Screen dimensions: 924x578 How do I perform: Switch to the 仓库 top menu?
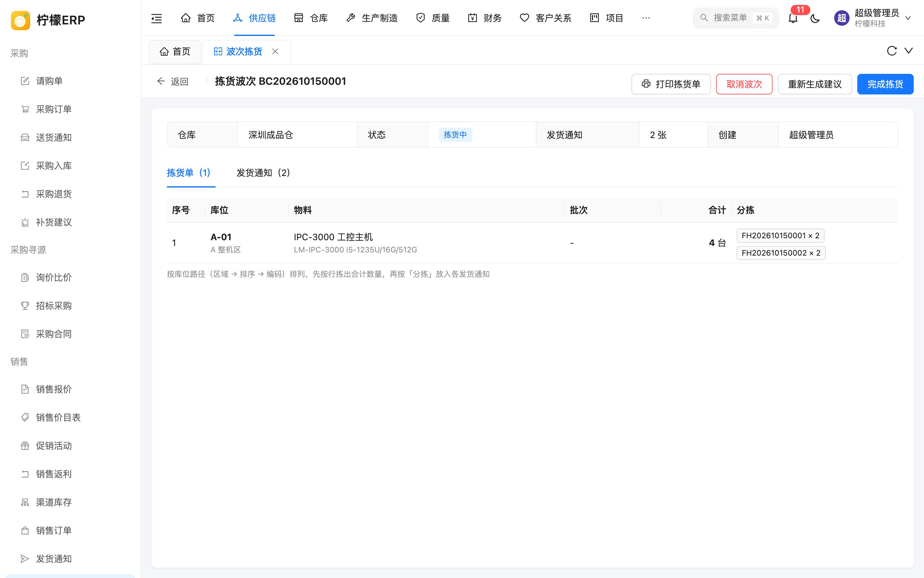point(311,18)
